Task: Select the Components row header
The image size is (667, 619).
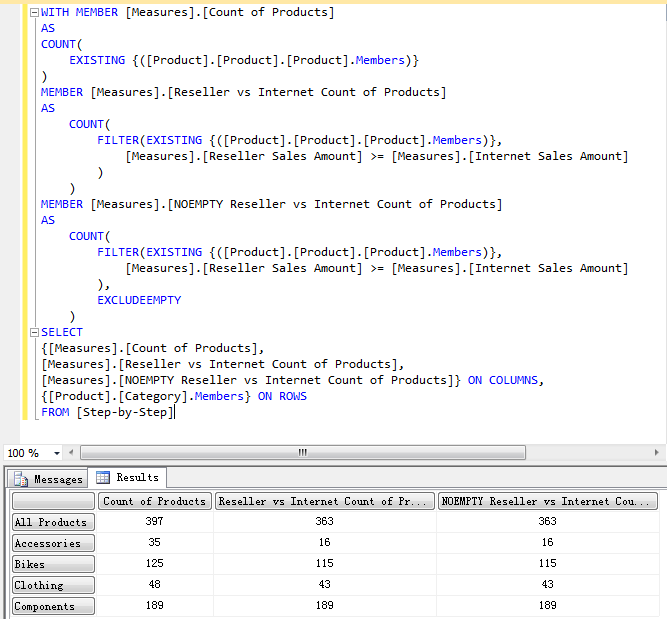Action: (x=53, y=606)
